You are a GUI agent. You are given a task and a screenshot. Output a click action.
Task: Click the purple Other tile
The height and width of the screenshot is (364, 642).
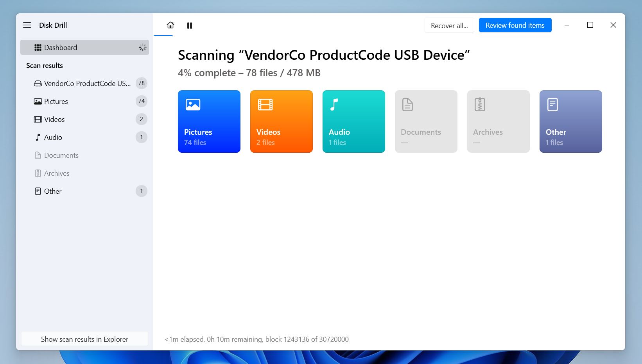tap(570, 121)
